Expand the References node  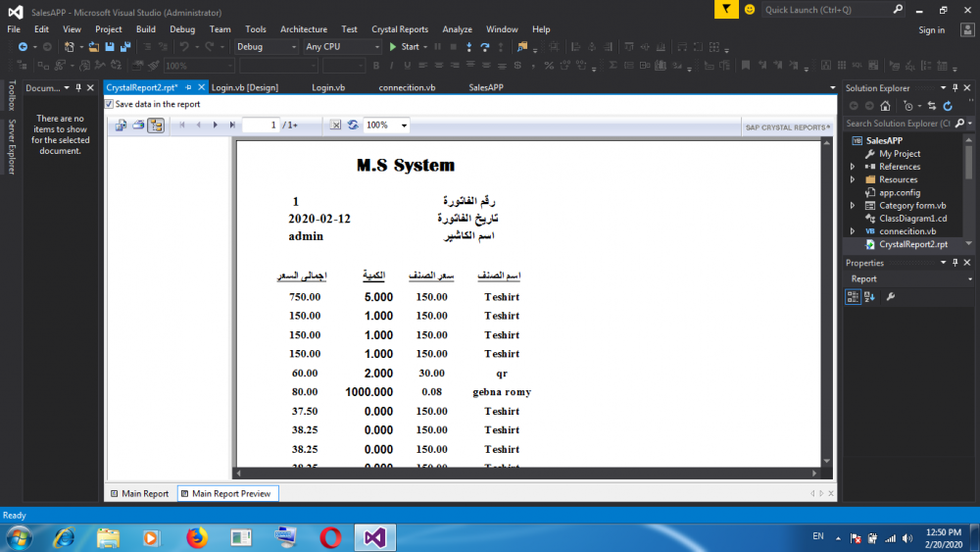(853, 167)
